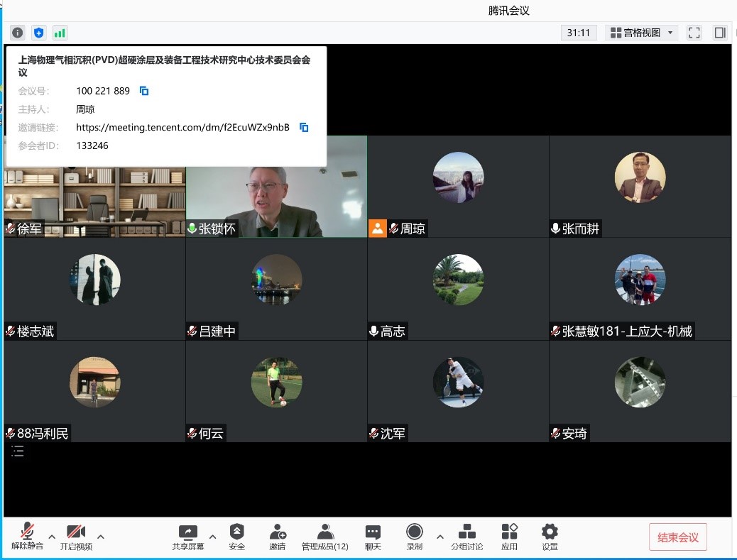Click 安琦's avatar
737x560 pixels.
point(640,382)
